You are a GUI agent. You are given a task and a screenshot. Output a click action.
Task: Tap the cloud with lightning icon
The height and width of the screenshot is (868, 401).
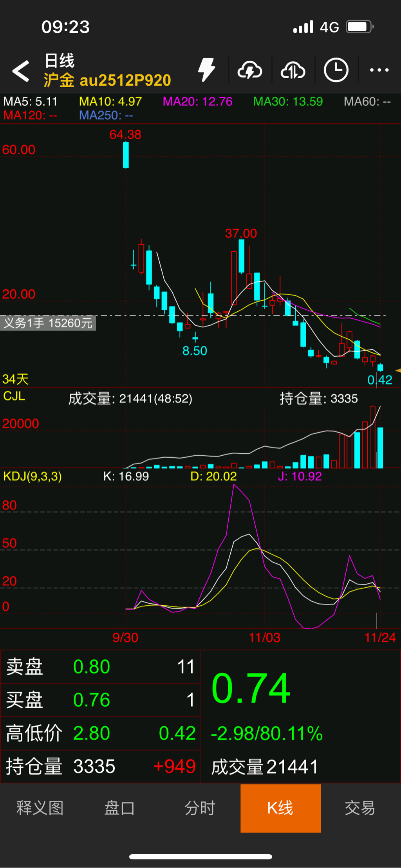pyautogui.click(x=250, y=70)
